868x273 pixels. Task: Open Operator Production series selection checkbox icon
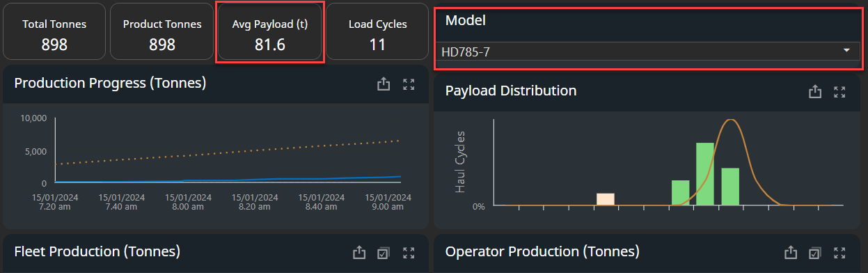[x=814, y=253]
